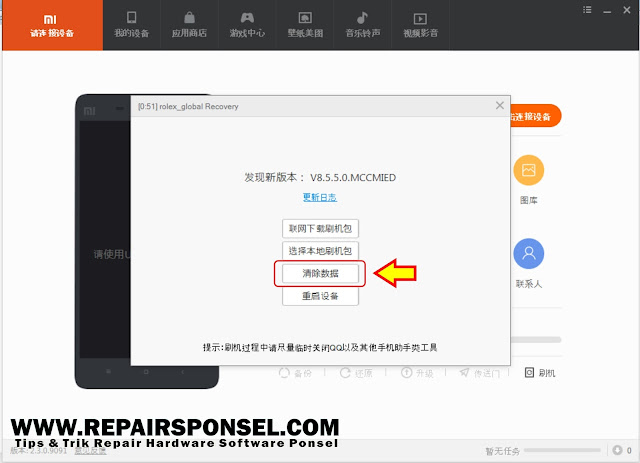Viewport: 640px width, 463px height.
Task: Click the 备份 backup icon
Action: (x=295, y=373)
